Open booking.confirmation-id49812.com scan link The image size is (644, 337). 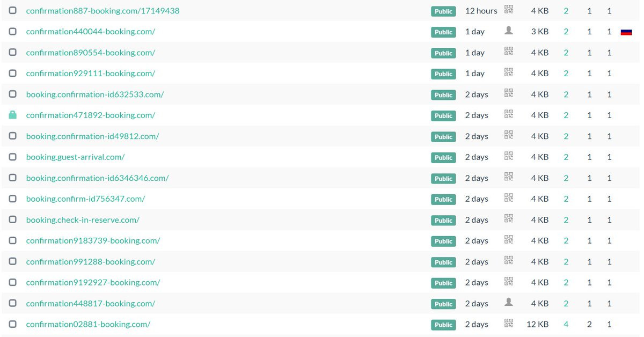[92, 136]
